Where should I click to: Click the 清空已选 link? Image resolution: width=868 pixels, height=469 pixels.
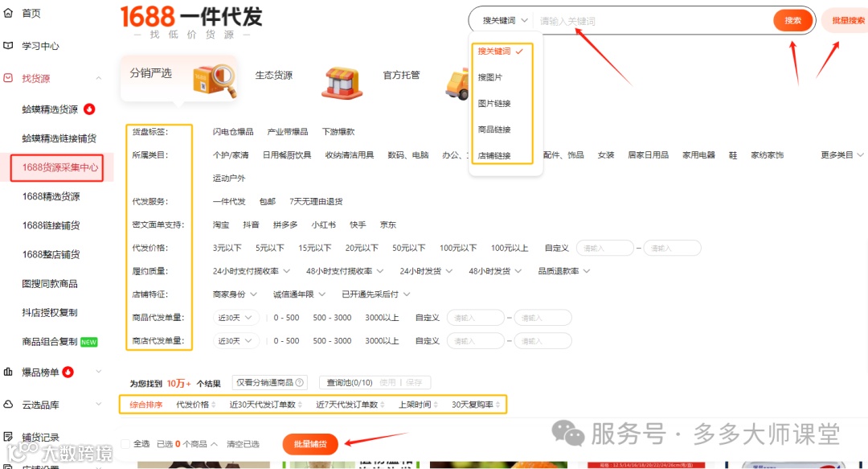coord(243,444)
